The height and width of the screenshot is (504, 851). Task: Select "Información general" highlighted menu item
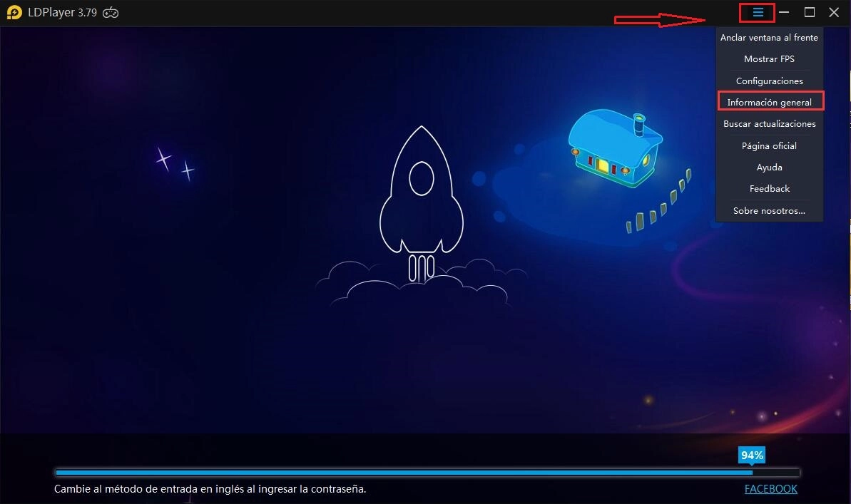click(769, 101)
